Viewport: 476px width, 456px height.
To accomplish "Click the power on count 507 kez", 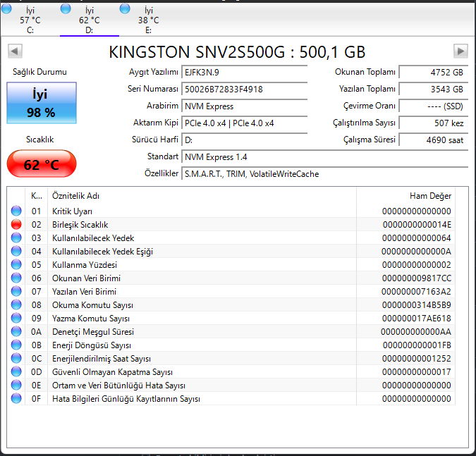I will tap(434, 123).
